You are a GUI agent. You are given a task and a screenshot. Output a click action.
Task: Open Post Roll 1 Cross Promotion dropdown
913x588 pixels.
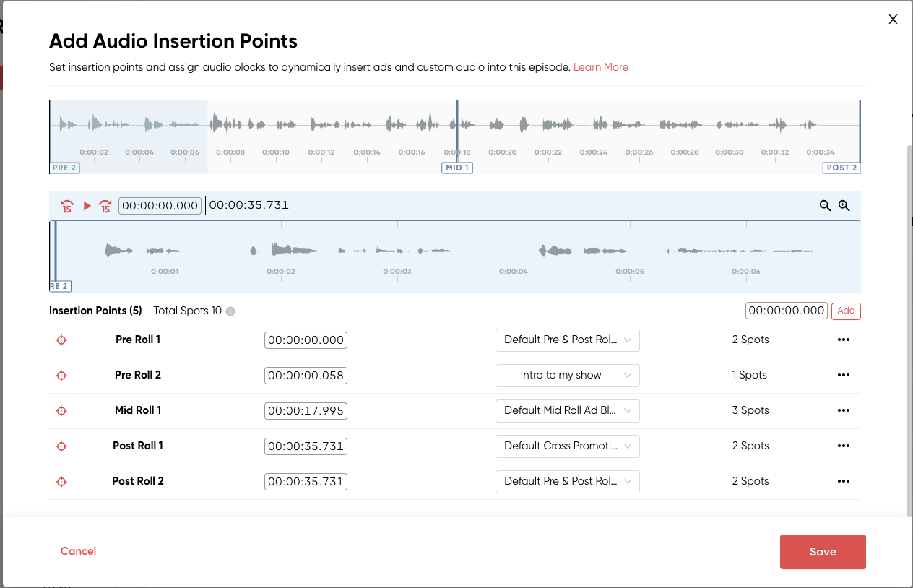click(x=567, y=446)
